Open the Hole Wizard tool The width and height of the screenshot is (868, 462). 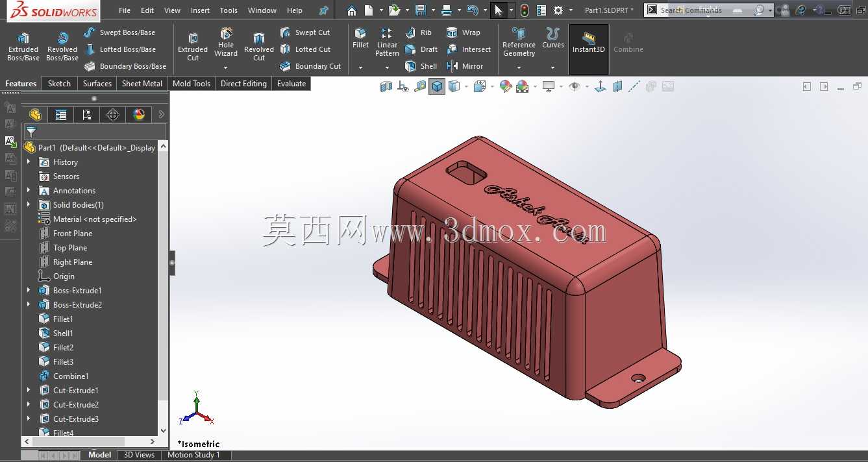click(226, 43)
